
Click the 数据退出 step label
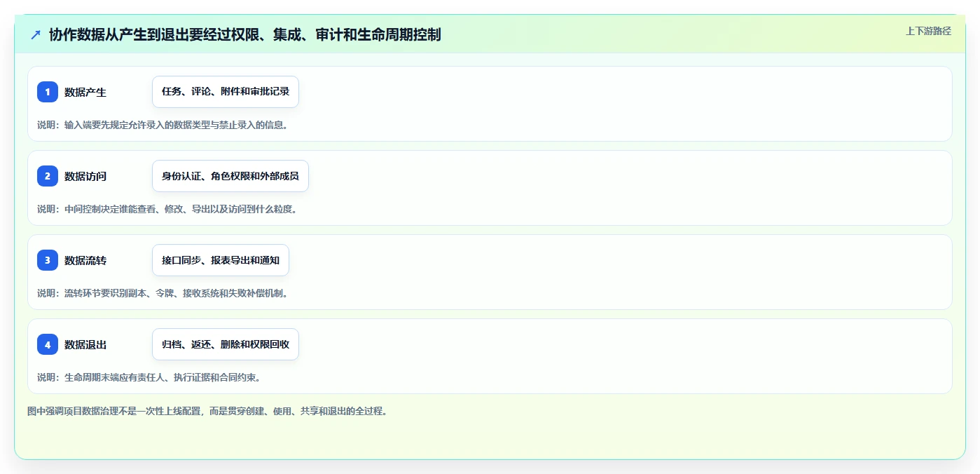point(85,344)
